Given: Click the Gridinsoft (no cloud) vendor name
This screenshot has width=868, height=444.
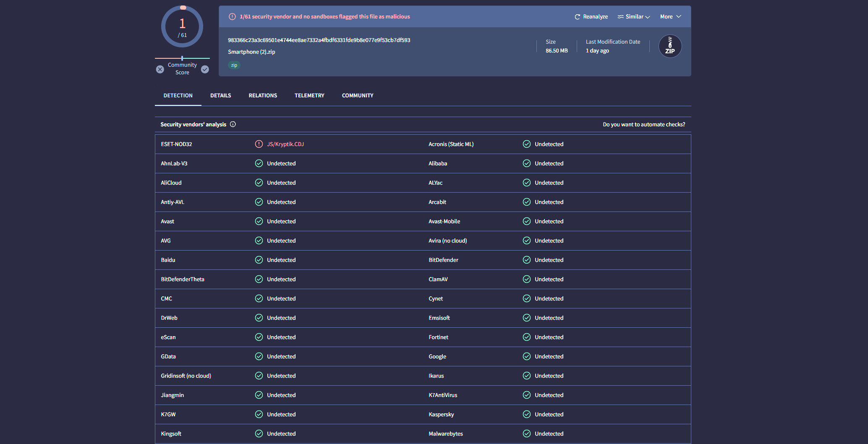Looking at the screenshot, I should [x=186, y=376].
